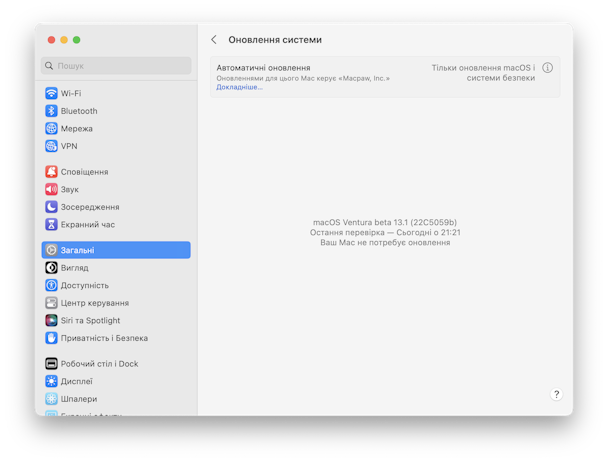Open the Дисплеї sun icon
The image size is (608, 462).
point(51,381)
